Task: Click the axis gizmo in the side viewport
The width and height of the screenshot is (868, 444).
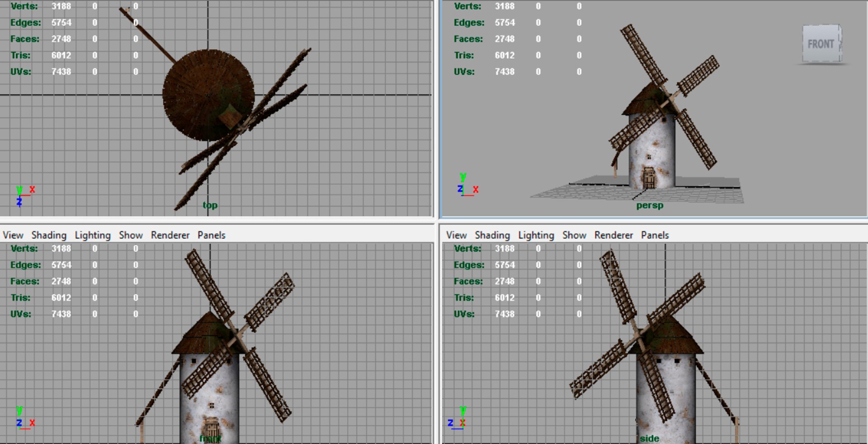Action: click(457, 418)
